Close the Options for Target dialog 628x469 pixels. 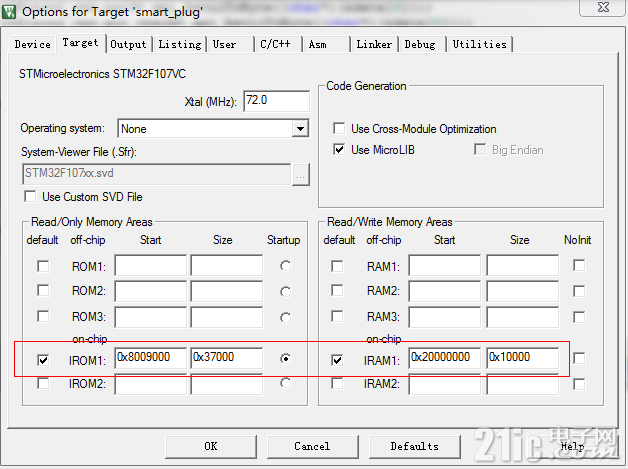pos(603,7)
